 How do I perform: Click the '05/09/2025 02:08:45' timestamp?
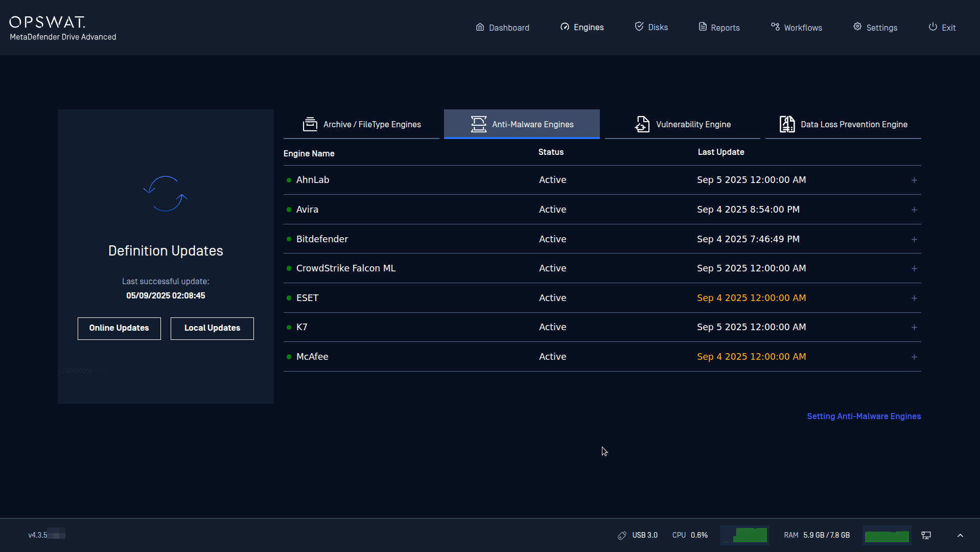tap(166, 295)
